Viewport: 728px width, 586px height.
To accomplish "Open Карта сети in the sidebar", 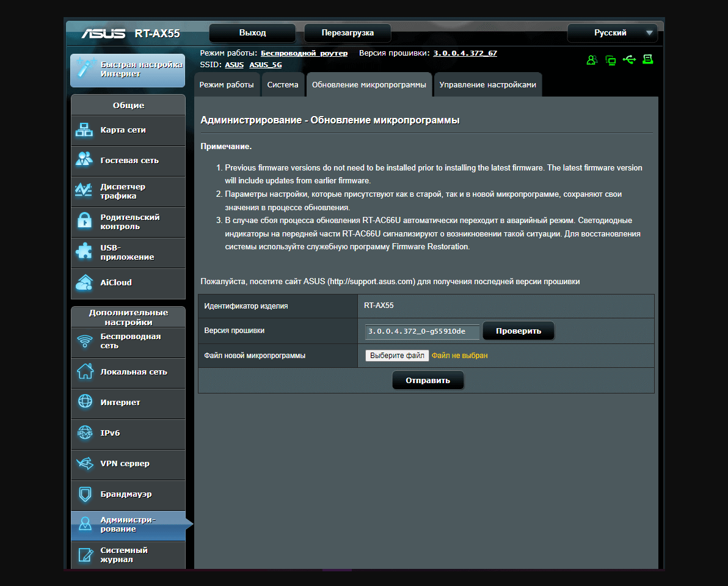I will click(x=128, y=130).
